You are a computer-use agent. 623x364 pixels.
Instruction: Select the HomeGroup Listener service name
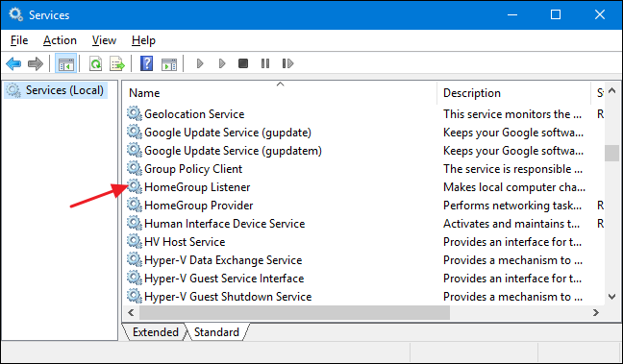(197, 187)
